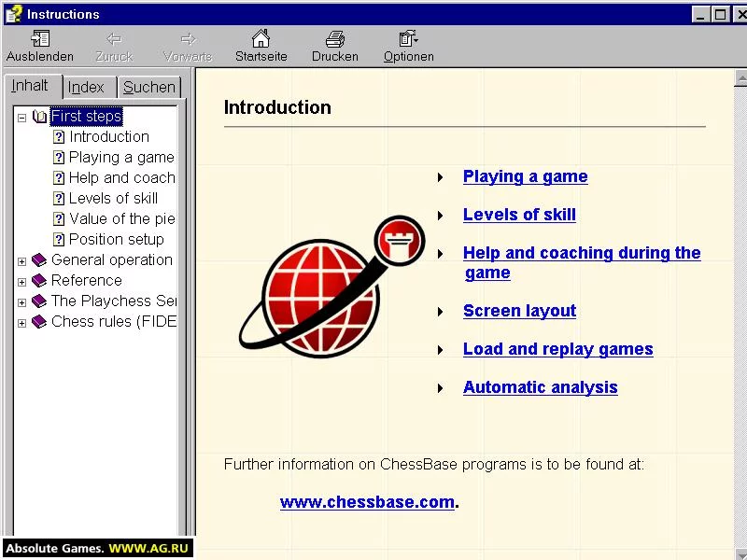Click the book icon beside Reference
This screenshot has width=747, height=560.
(39, 281)
